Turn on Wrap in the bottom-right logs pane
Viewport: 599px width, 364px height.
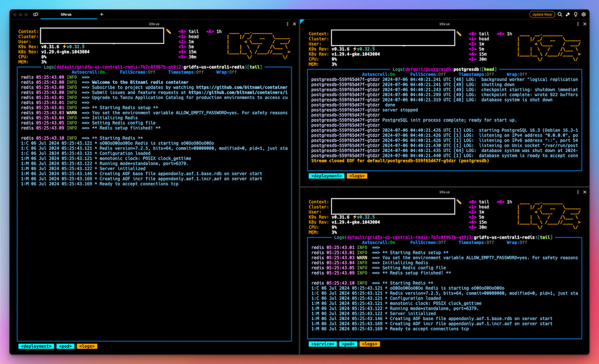(518, 242)
